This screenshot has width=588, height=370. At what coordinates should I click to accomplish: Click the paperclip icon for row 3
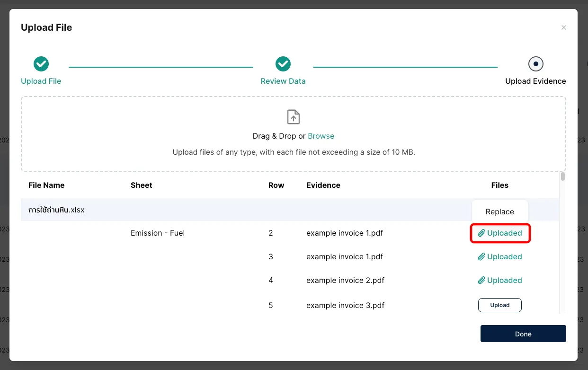481,257
